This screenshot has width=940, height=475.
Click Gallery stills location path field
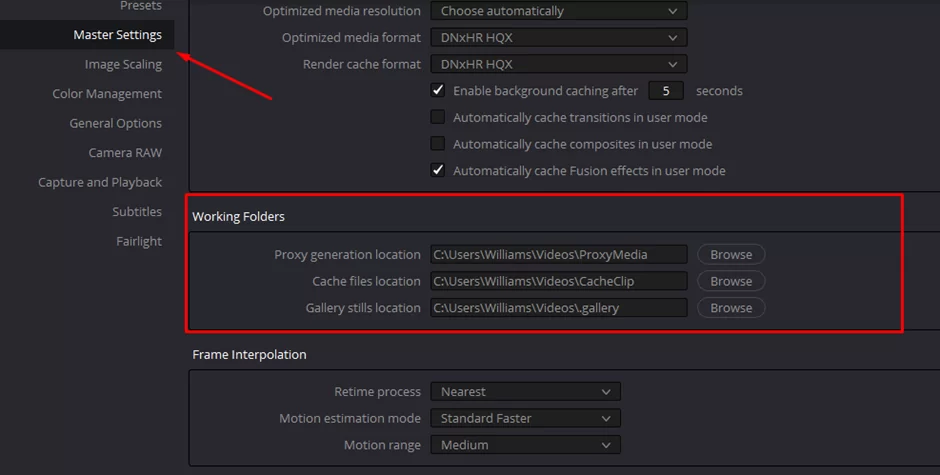tap(559, 308)
